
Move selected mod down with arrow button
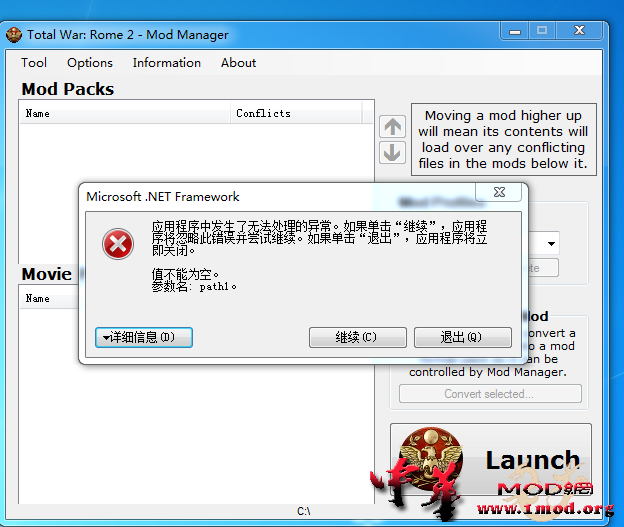[392, 153]
